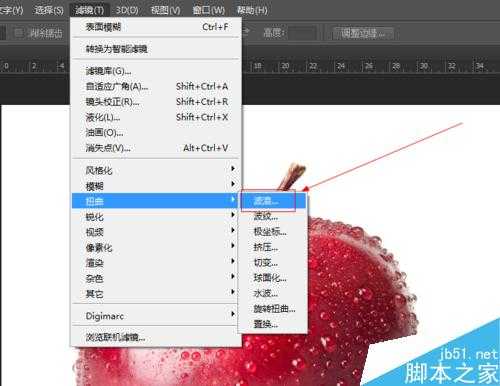Expand the 风格化 submenu
The height and width of the screenshot is (386, 500).
(x=156, y=170)
